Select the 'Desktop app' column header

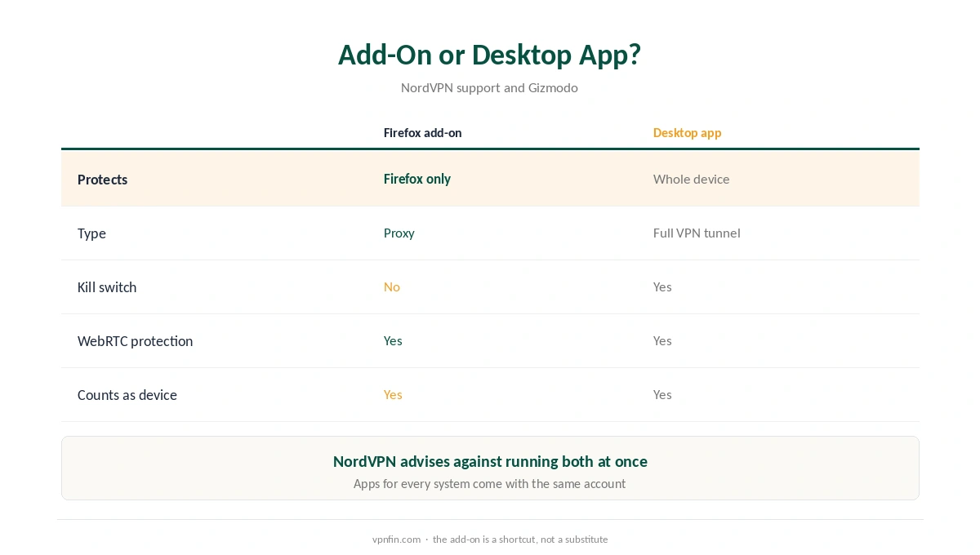pyautogui.click(x=688, y=133)
